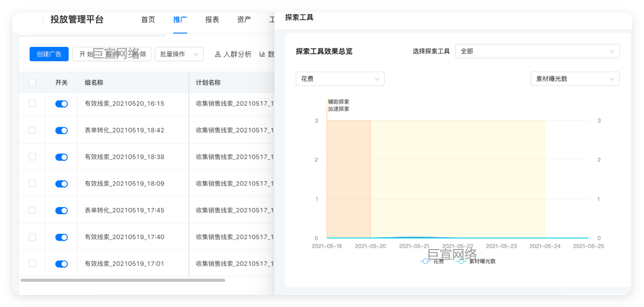Open the 选择探索工具 dropdown showing 全部
Image resolution: width=644 pixels, height=307 pixels.
[x=537, y=51]
